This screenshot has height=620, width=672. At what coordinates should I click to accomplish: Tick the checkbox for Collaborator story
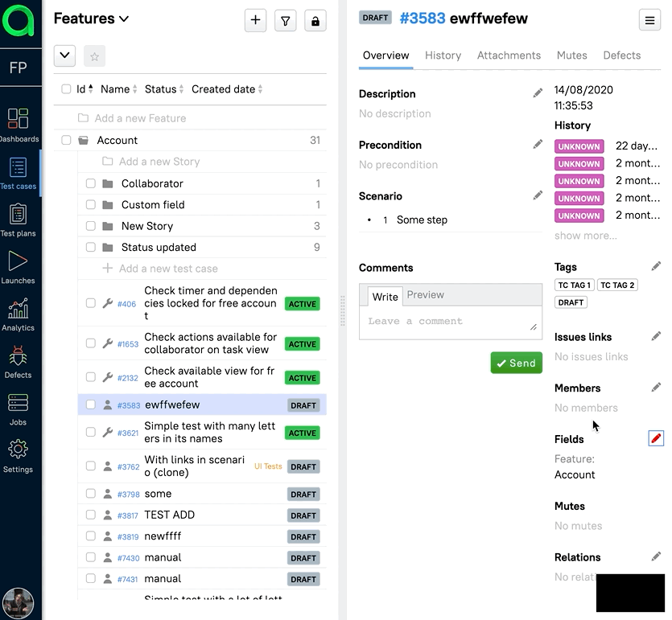tap(91, 183)
